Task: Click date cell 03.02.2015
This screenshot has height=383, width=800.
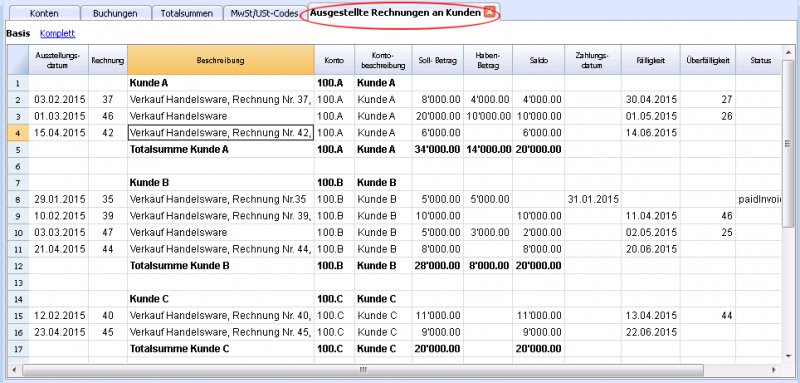Action: click(58, 100)
